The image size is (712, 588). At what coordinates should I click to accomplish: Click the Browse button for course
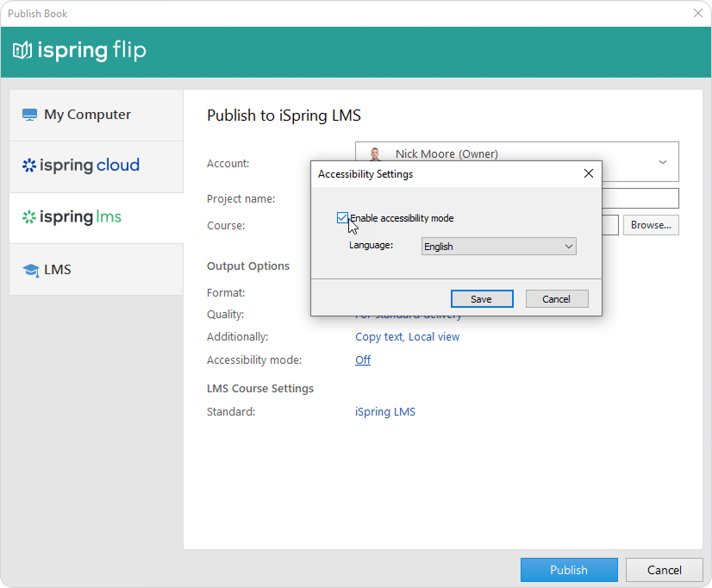[651, 225]
